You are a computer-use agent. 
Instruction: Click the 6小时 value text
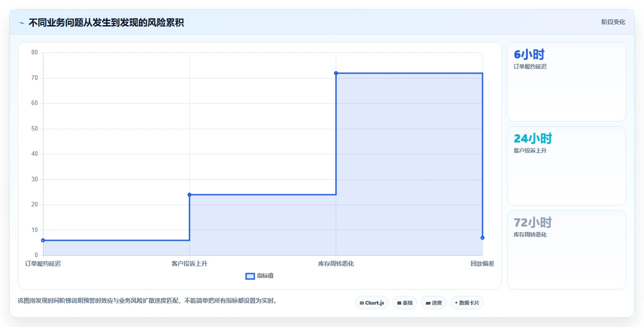coord(529,55)
